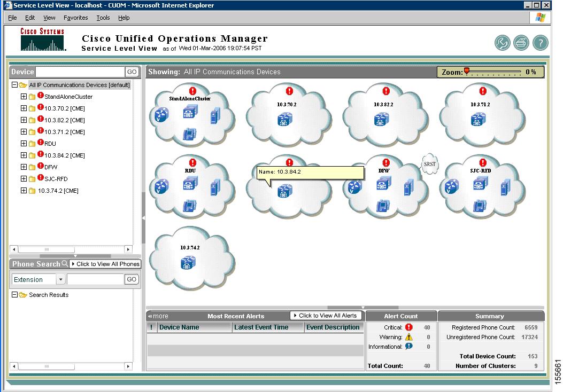The image size is (563, 392).
Task: Click to View All Alerts
Action: pyautogui.click(x=326, y=316)
